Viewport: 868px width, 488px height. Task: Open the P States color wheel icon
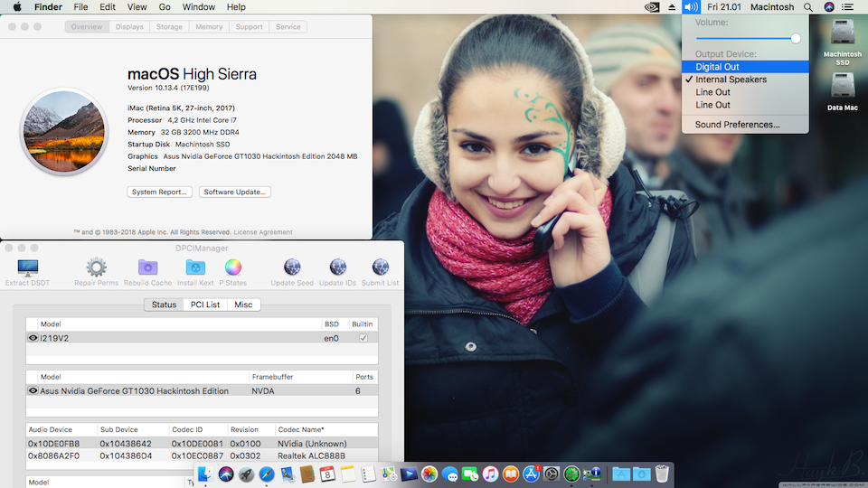pos(233,267)
